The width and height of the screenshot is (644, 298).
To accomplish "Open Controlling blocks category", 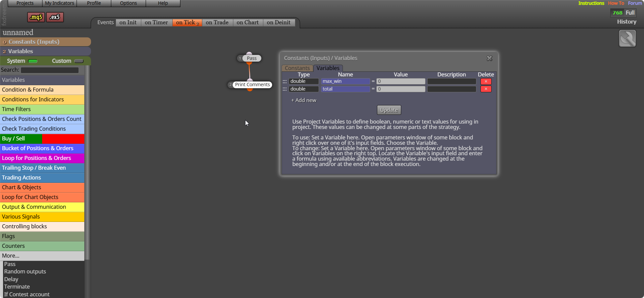I will tap(42, 227).
